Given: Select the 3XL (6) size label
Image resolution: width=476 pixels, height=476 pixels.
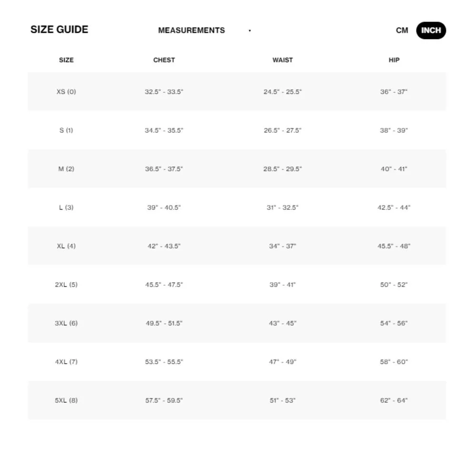Looking at the screenshot, I should tap(66, 323).
